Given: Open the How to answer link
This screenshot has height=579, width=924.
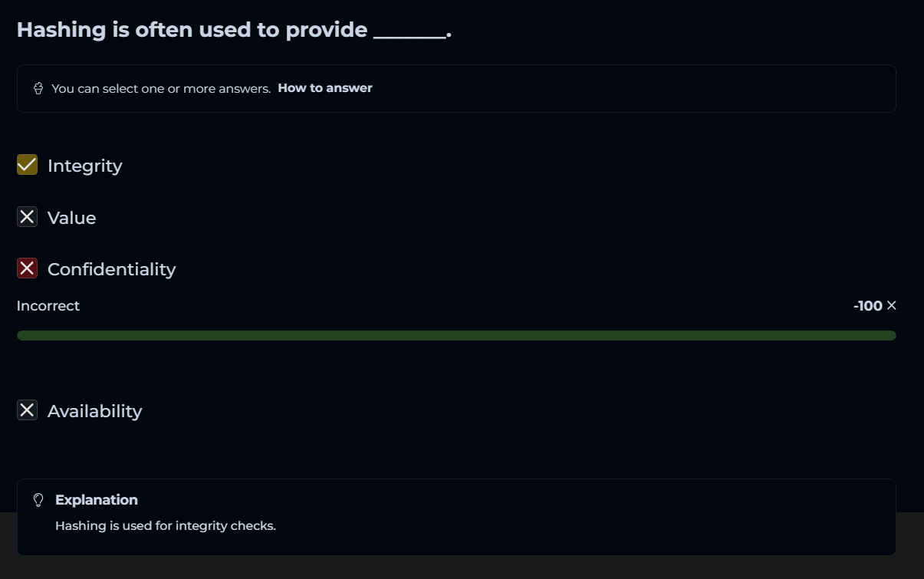Looking at the screenshot, I should (324, 88).
